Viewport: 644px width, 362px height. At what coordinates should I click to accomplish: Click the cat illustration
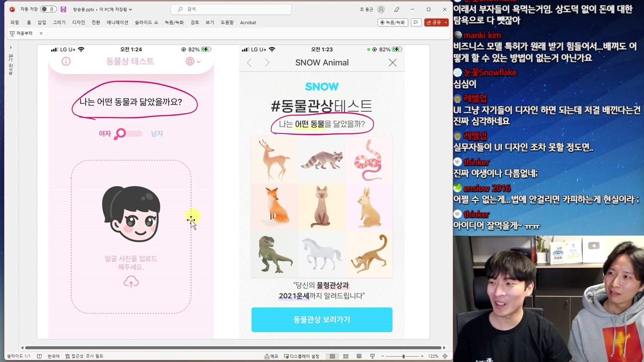pyautogui.click(x=322, y=207)
